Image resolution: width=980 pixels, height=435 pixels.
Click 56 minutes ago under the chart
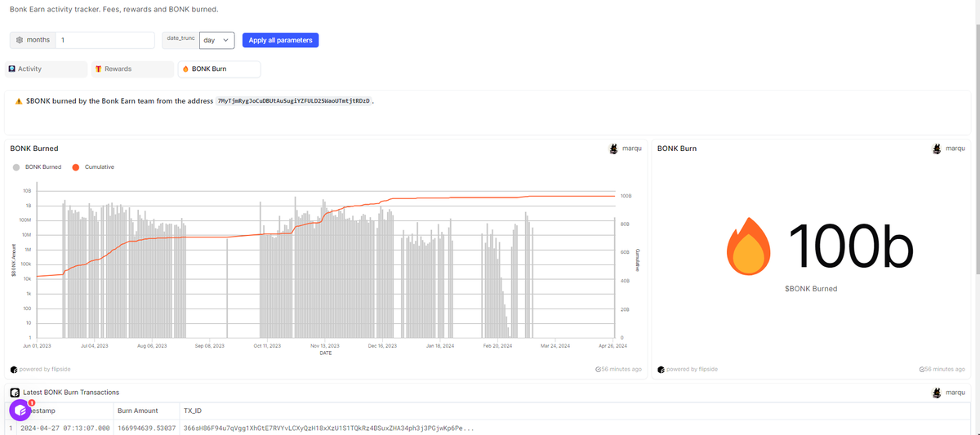621,369
